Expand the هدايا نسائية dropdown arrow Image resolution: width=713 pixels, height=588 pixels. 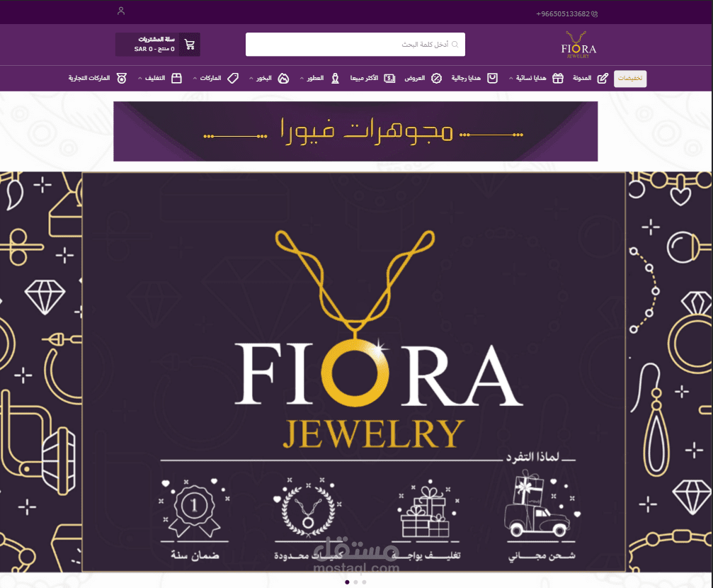[x=510, y=78]
